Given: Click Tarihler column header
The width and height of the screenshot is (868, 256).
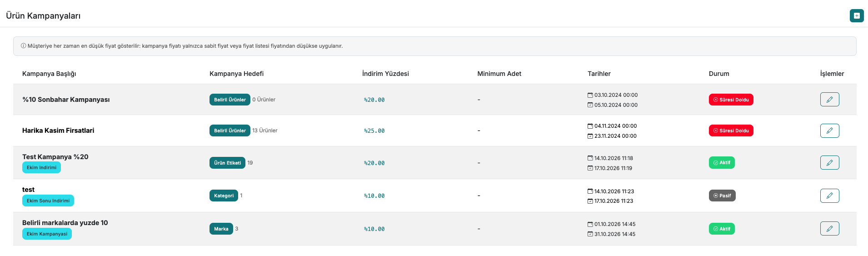Looking at the screenshot, I should pos(599,74).
